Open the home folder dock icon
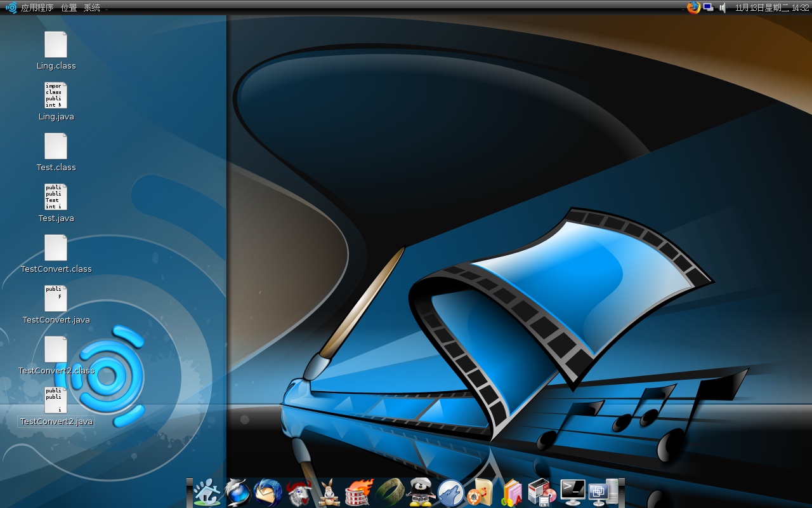This screenshot has height=508, width=812. click(207, 492)
